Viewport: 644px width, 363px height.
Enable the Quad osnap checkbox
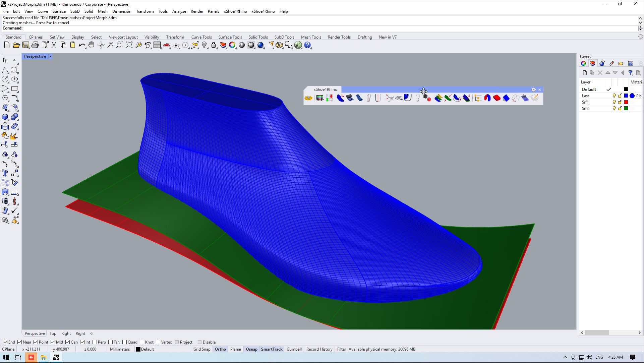(125, 342)
